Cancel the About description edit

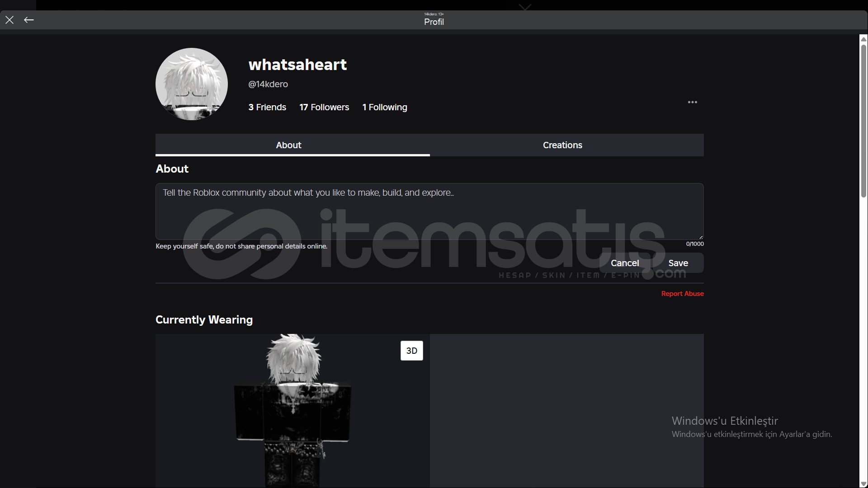[x=625, y=263]
